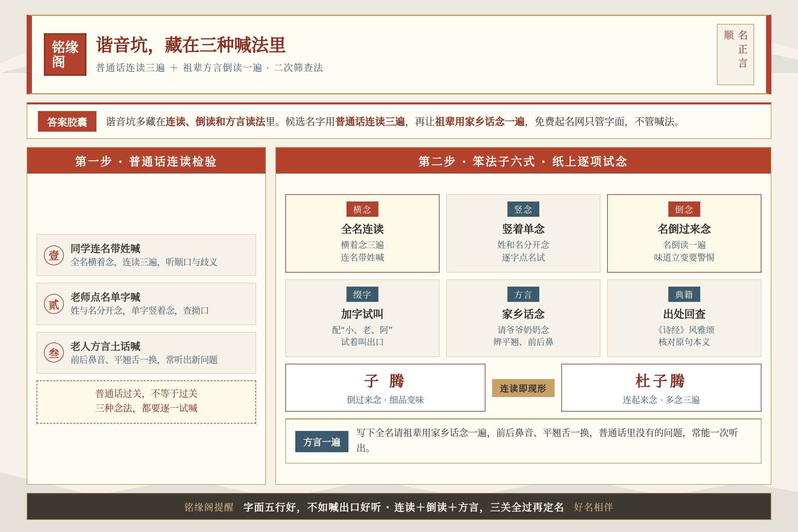Click the 方言一遍 blue label
Viewport: 798px width, 532px height.
click(x=321, y=442)
